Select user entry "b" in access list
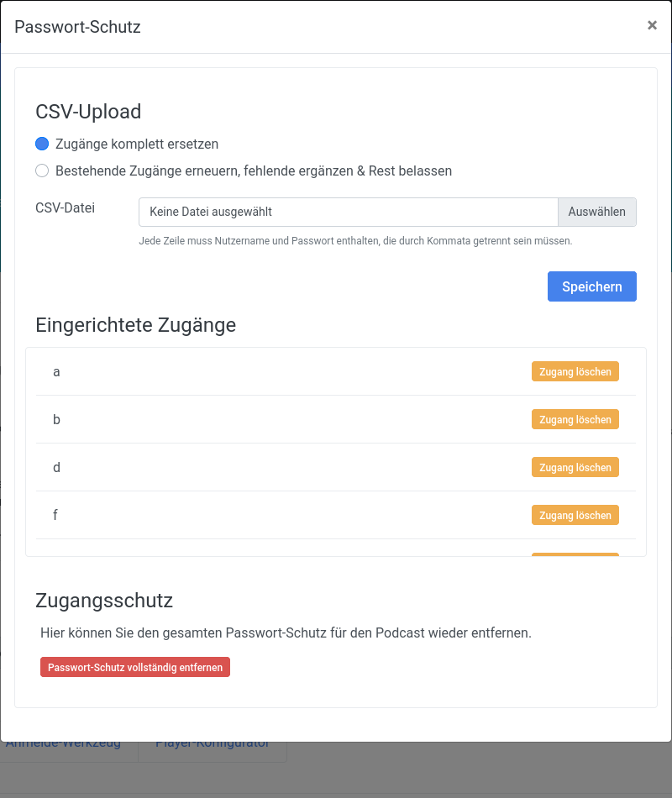 click(x=56, y=419)
